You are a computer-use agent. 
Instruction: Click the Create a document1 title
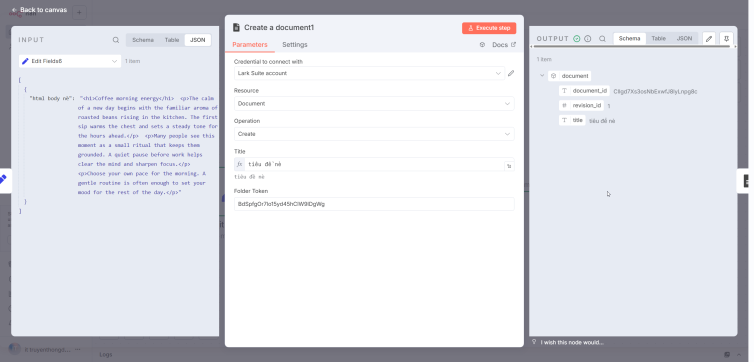279,28
